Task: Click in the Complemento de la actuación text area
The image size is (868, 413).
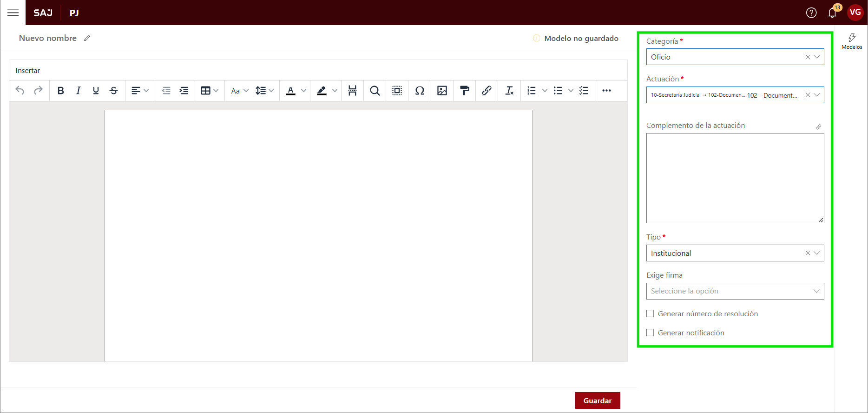Action: pos(735,178)
